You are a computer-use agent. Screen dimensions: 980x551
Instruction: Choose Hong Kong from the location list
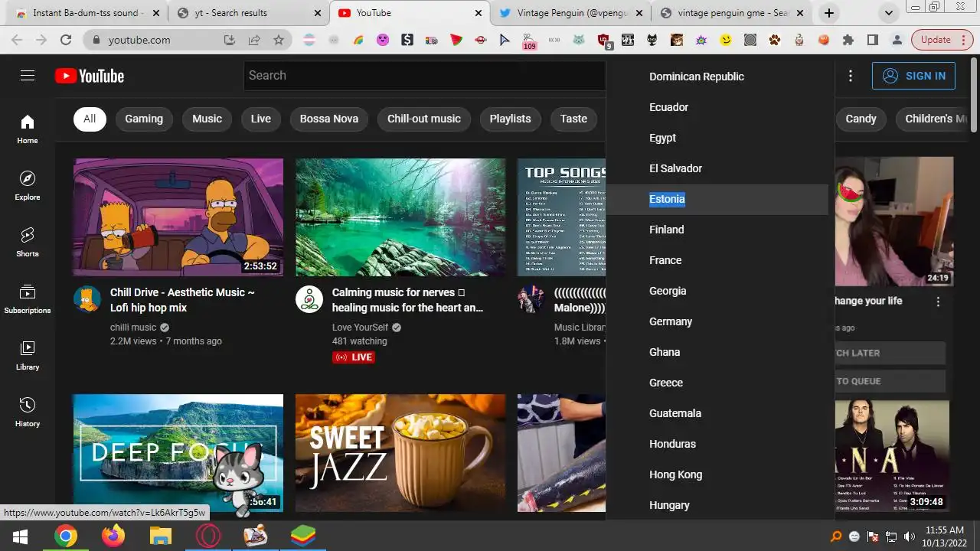[717, 474]
